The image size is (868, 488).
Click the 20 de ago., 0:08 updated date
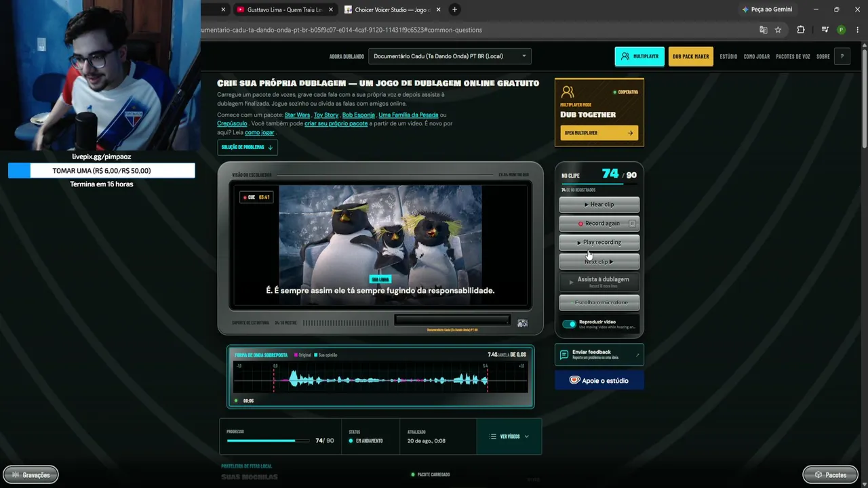(x=427, y=441)
